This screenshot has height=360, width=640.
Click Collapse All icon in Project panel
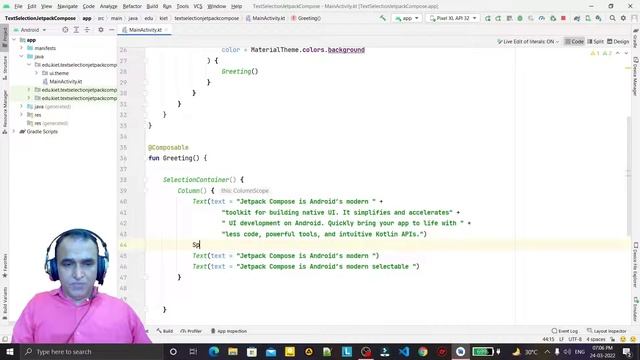[x=87, y=30]
